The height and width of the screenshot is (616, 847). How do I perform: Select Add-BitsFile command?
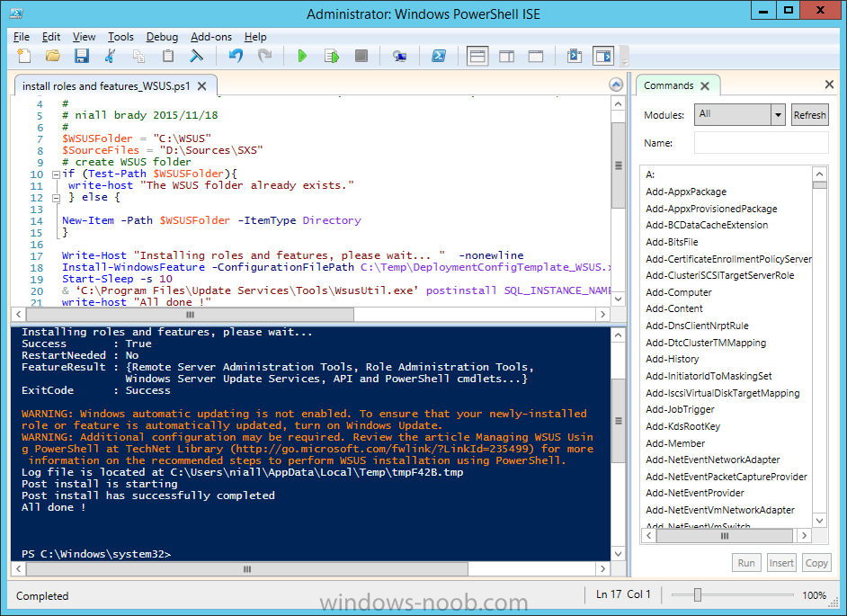tap(672, 242)
